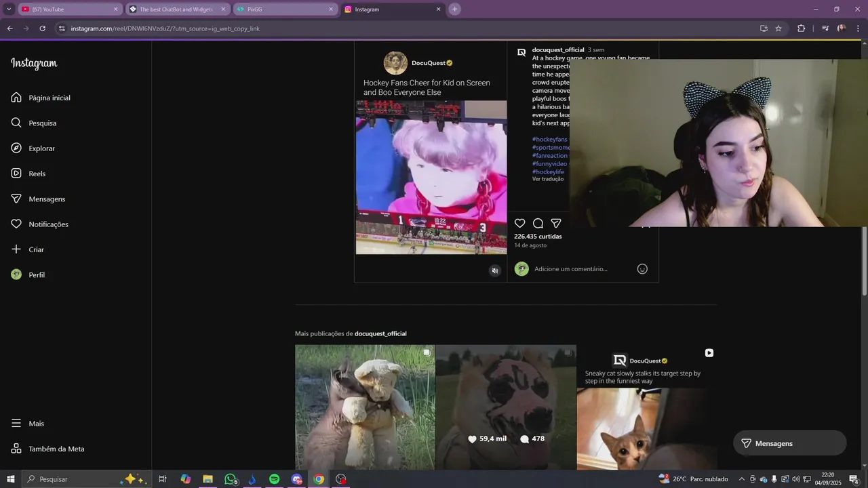This screenshot has width=868, height=488.
Task: Open Spotify from the taskbar
Action: point(274,479)
